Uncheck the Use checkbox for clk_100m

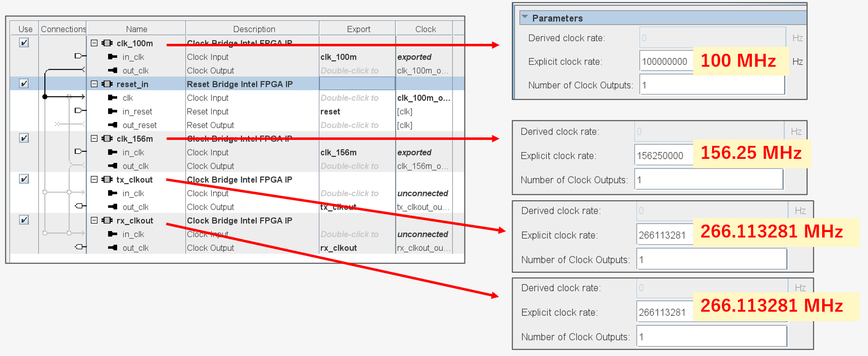pos(24,43)
